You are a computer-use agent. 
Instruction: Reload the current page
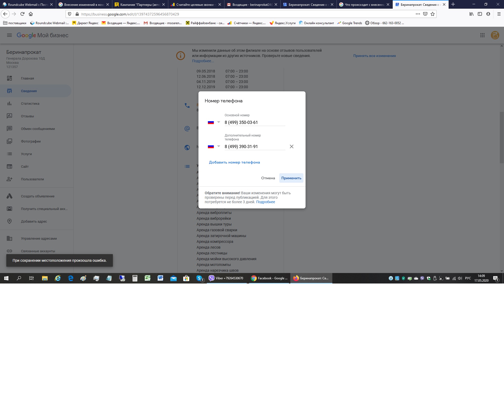click(22, 14)
